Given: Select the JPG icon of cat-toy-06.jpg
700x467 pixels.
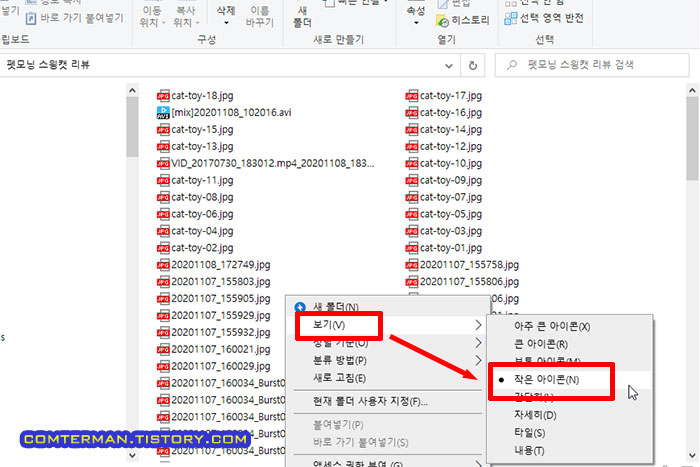Looking at the screenshot, I should [163, 214].
